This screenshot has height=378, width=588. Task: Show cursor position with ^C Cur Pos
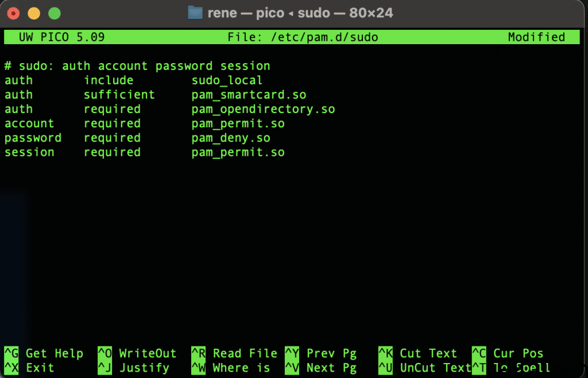tap(507, 353)
